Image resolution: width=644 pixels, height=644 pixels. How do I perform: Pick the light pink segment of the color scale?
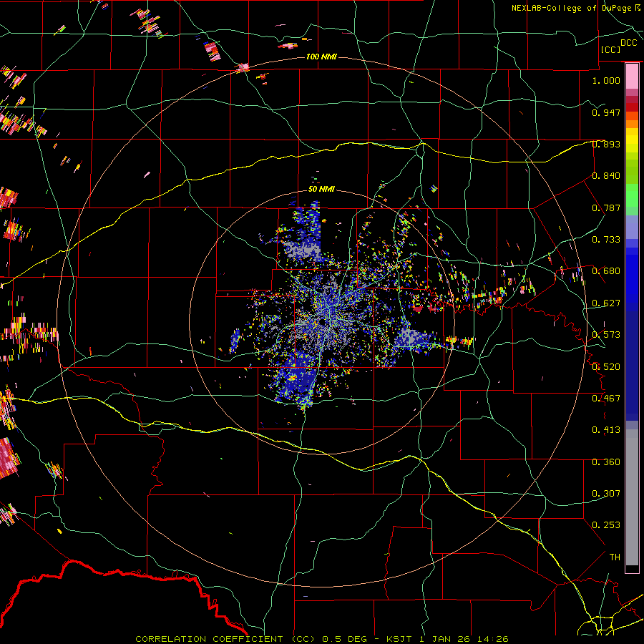click(632, 77)
